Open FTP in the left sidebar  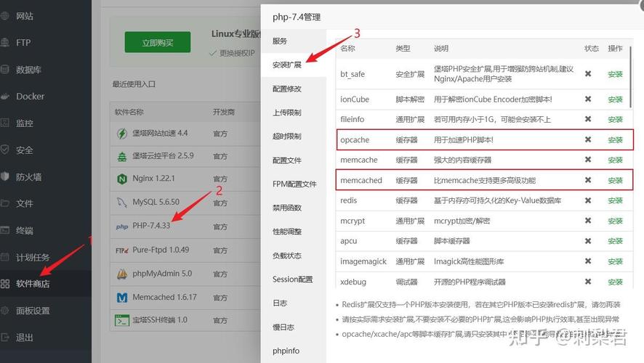[x=23, y=43]
